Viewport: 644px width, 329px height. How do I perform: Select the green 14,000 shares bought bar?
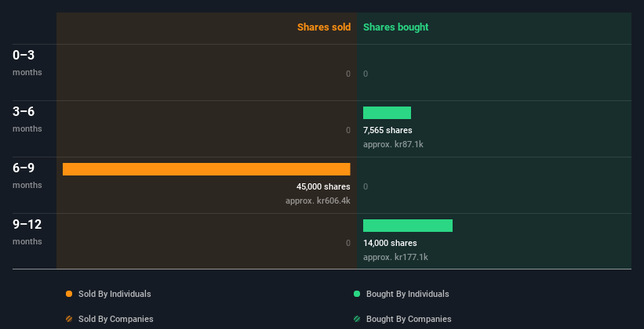pyautogui.click(x=408, y=226)
